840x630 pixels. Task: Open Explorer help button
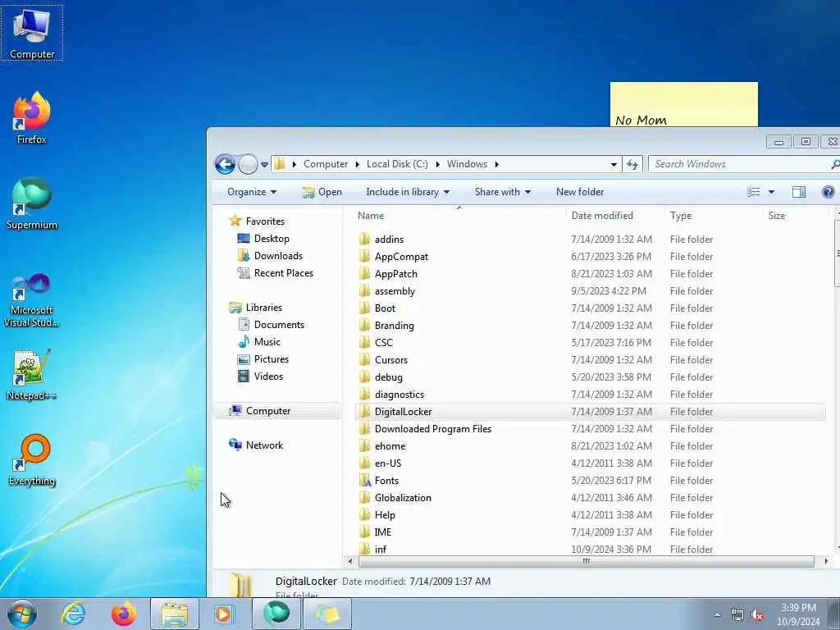(x=829, y=192)
